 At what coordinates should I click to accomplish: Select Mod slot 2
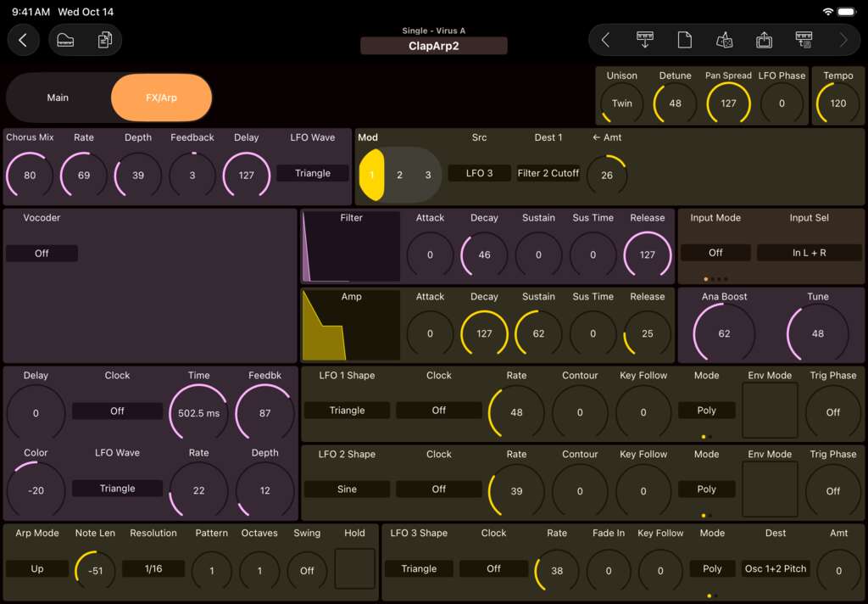400,175
